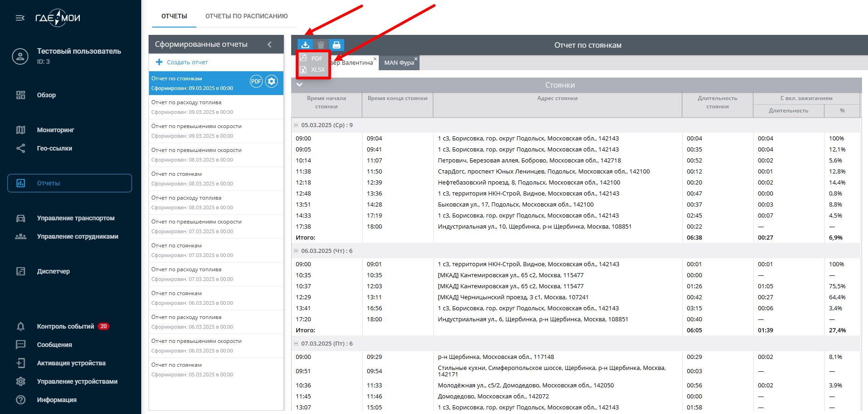Image resolution: width=868 pixels, height=414 pixels.
Task: Switch to Отчеты по расписанию tab
Action: tap(246, 16)
